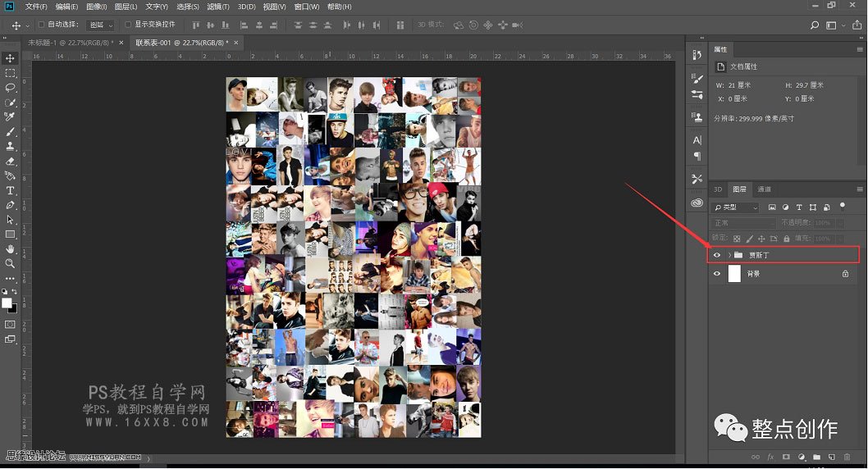This screenshot has height=469, width=868.
Task: Toggle pixel layer filter in Layers panel
Action: tap(772, 207)
